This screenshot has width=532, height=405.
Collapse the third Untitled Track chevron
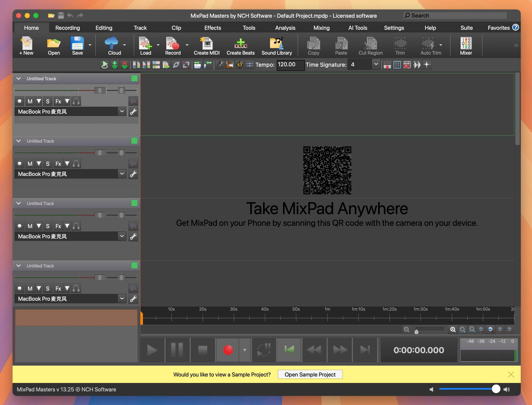click(19, 203)
